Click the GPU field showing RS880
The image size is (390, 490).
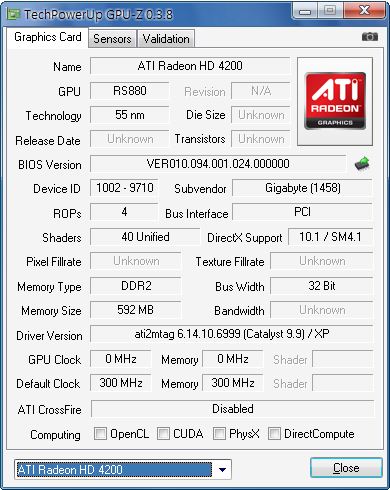tap(130, 91)
